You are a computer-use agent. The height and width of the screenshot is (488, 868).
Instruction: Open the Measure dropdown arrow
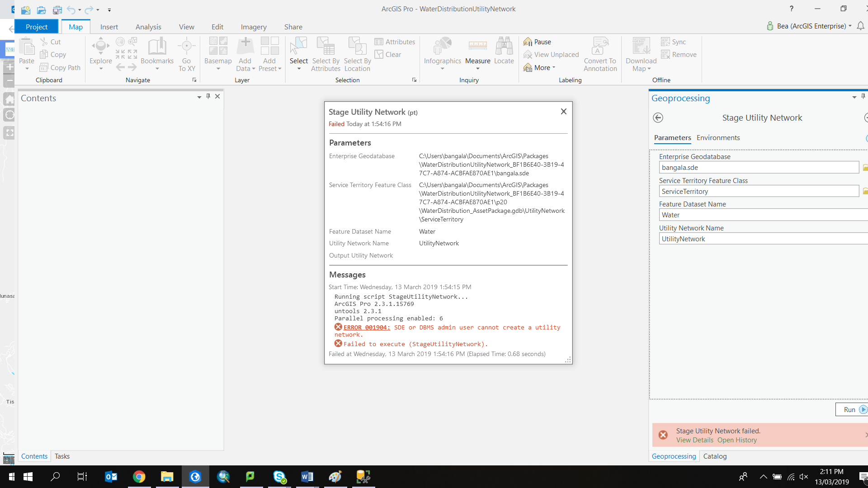(x=478, y=69)
